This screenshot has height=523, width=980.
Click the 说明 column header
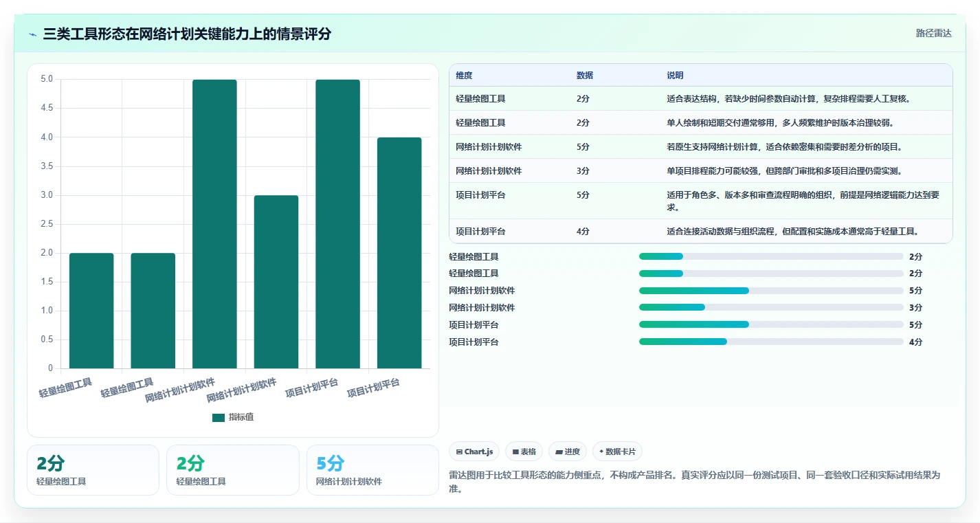675,76
